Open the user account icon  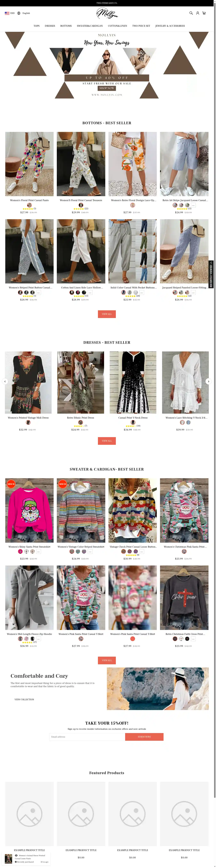click(x=197, y=13)
